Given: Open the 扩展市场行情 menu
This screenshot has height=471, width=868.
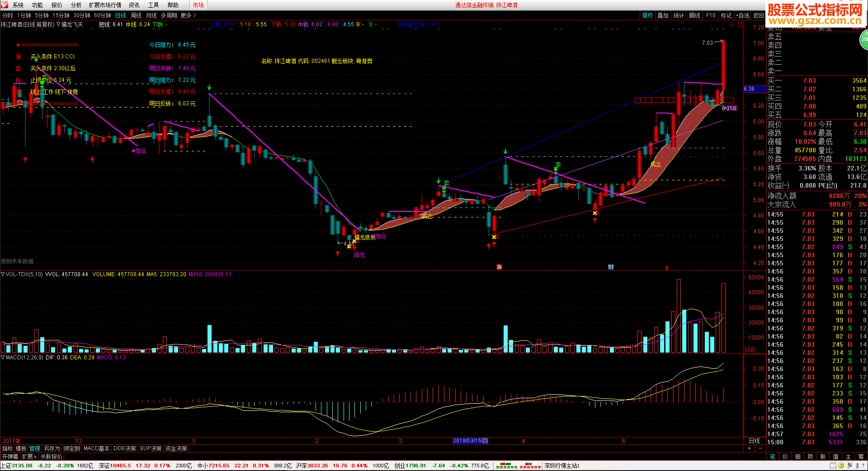Looking at the screenshot, I should [105, 5].
